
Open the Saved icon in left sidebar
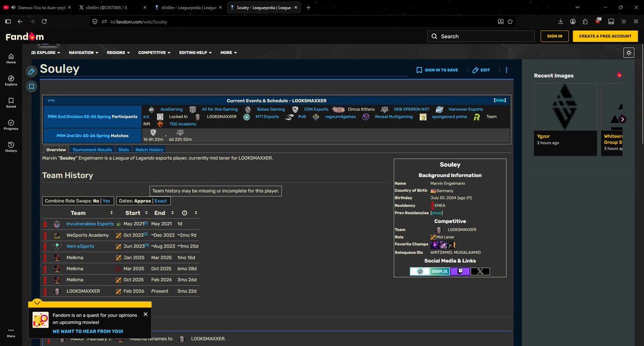pyautogui.click(x=11, y=102)
